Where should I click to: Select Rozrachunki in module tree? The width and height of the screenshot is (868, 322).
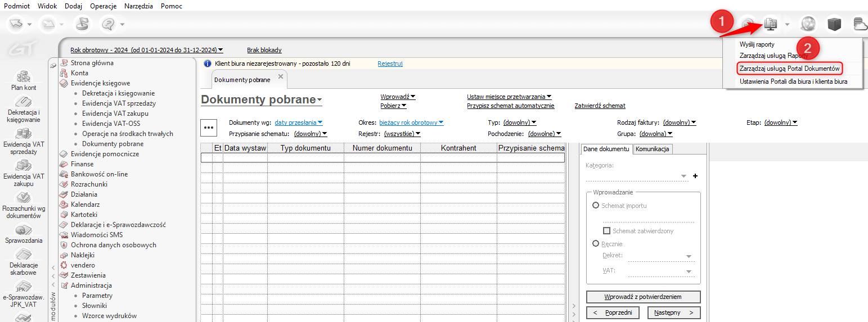pyautogui.click(x=89, y=184)
